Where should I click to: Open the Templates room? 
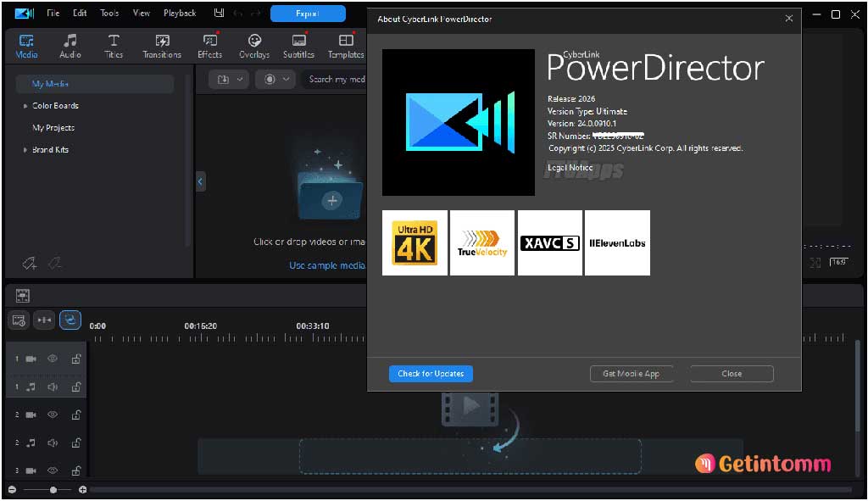click(346, 47)
